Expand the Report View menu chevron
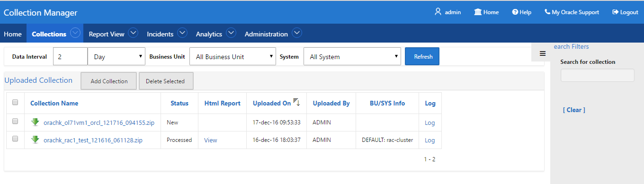 click(133, 33)
